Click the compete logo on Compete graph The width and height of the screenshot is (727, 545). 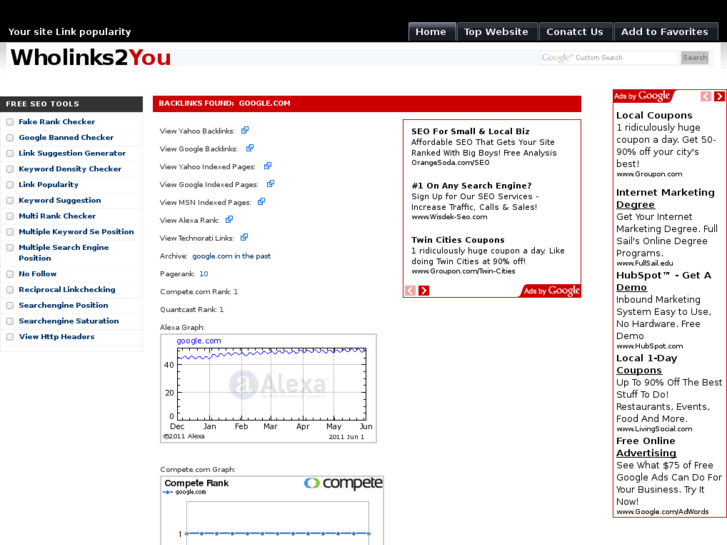pos(343,483)
